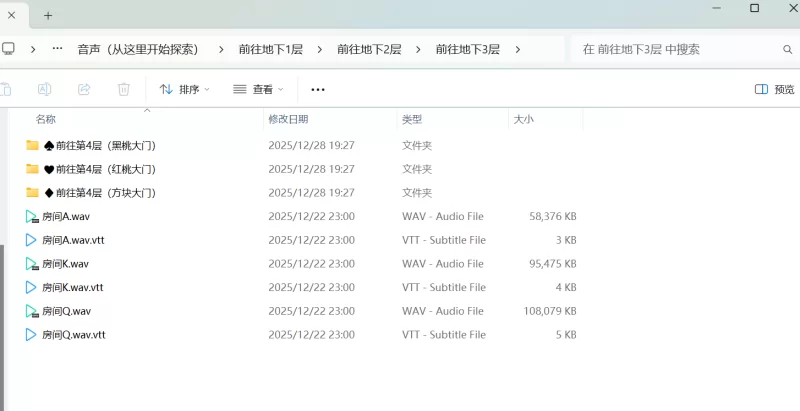This screenshot has height=411, width=800.
Task: Sort by the 类型 column header
Action: [412, 119]
